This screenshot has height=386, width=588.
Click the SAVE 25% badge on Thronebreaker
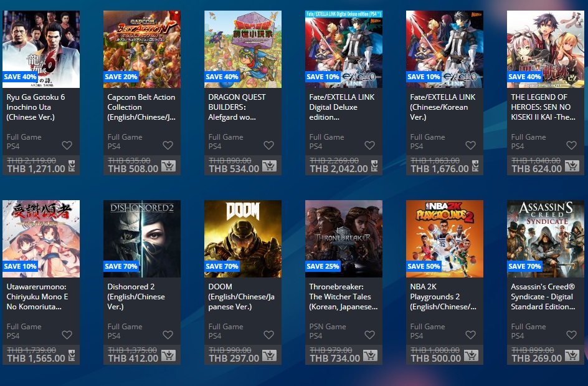323,266
